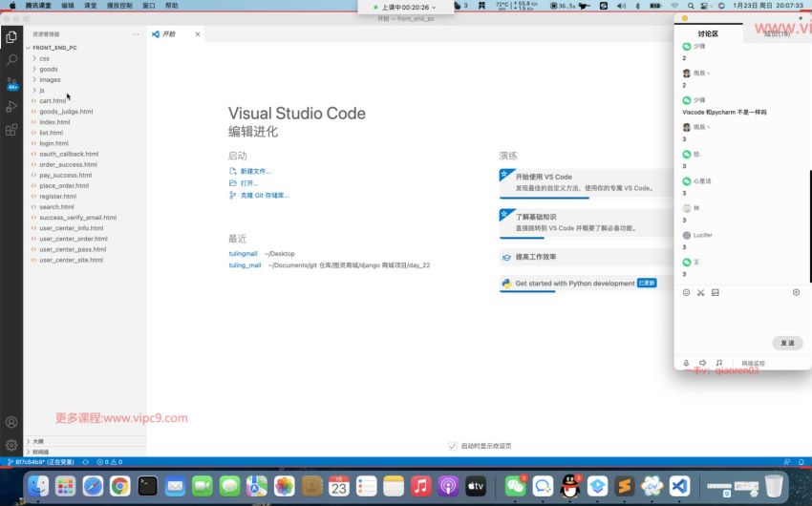Click the sync changes icon in status bar

(85, 462)
